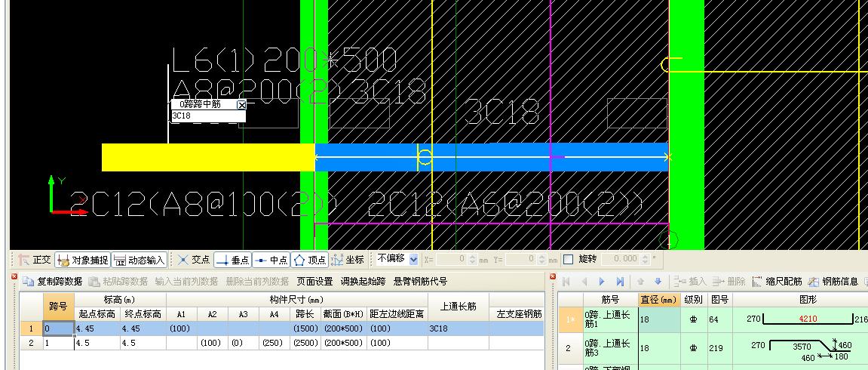Click 粘贴跨数据 paste span data
Image resolution: width=868 pixels, height=370 pixels.
click(x=118, y=282)
